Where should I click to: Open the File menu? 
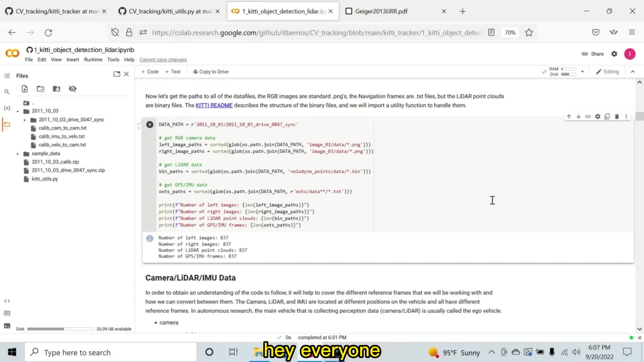pyautogui.click(x=29, y=60)
